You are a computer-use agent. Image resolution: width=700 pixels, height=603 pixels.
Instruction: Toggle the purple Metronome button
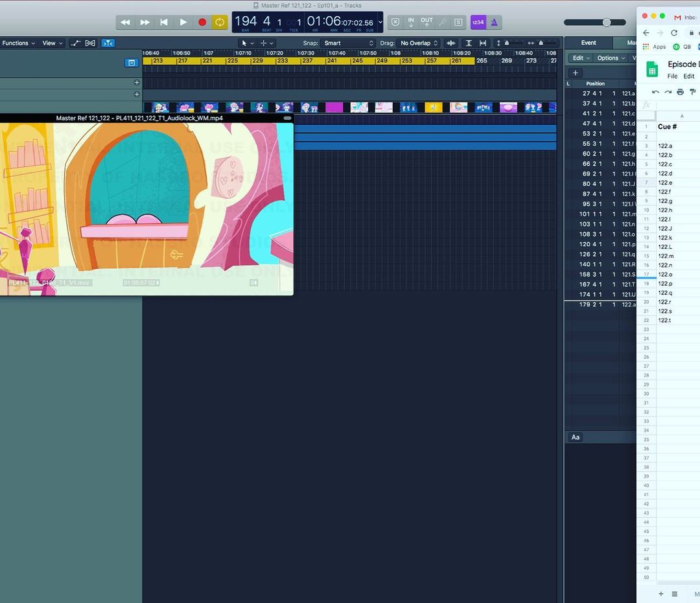point(494,22)
